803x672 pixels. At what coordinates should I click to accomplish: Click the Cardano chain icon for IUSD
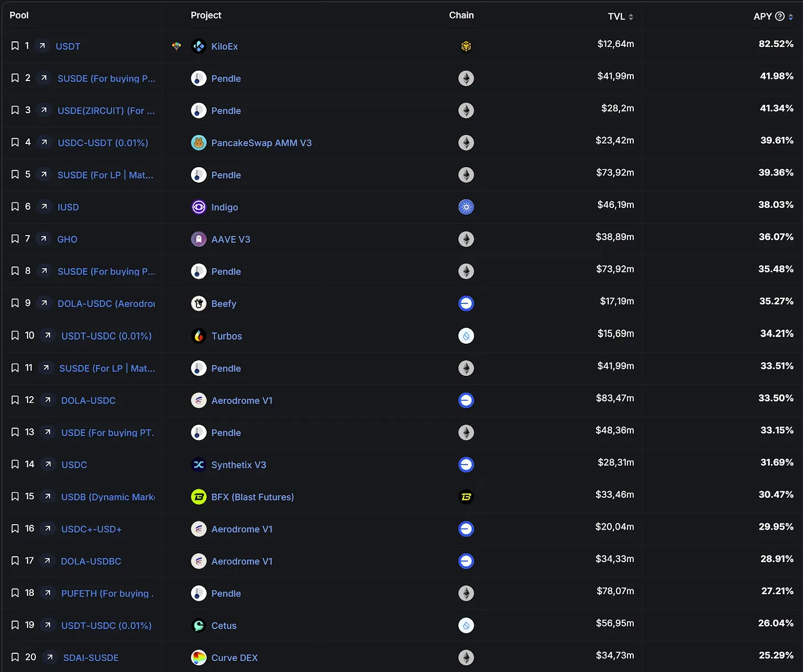click(466, 207)
